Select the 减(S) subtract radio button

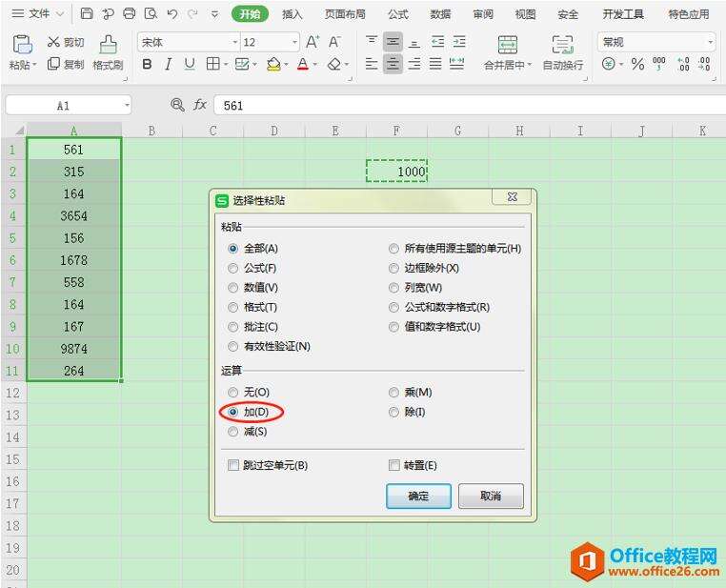[233, 432]
